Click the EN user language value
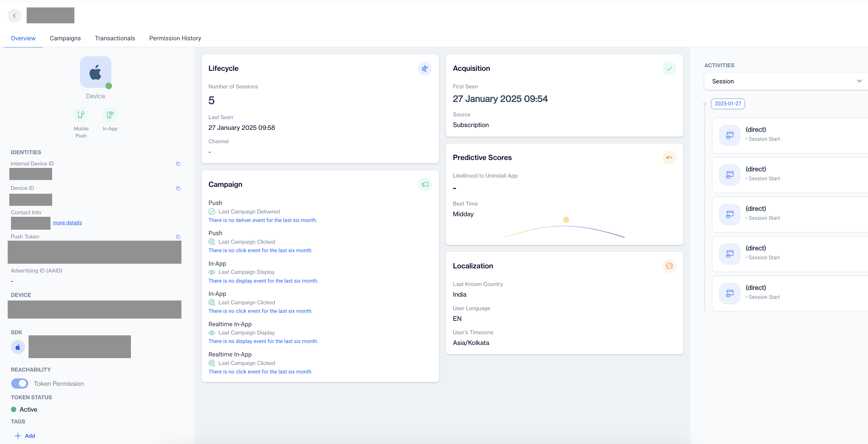Image resolution: width=868 pixels, height=444 pixels. coord(457,319)
